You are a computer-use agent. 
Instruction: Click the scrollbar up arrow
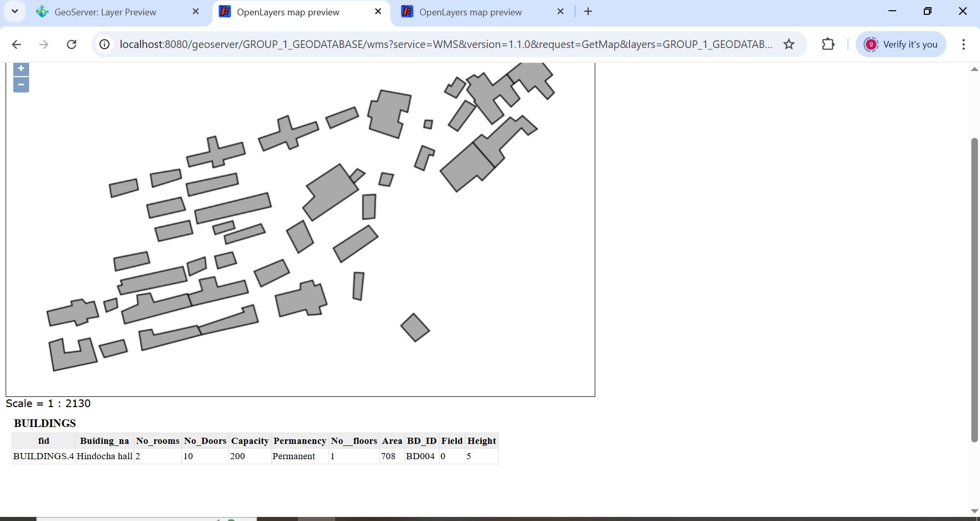pyautogui.click(x=974, y=69)
